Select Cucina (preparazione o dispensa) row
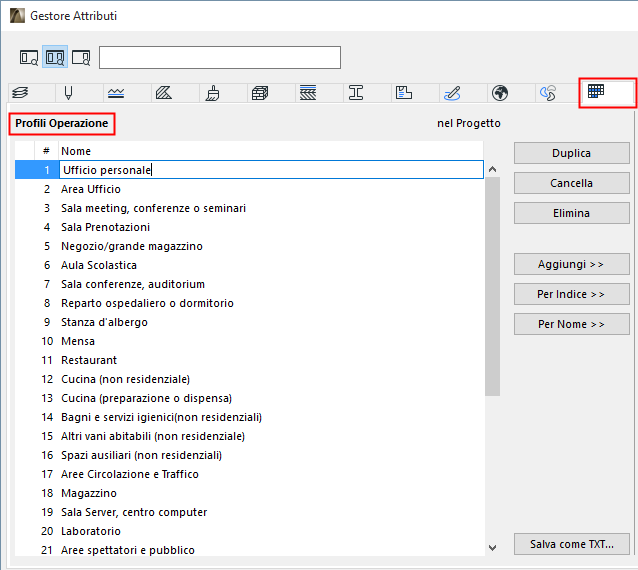 click(x=249, y=398)
